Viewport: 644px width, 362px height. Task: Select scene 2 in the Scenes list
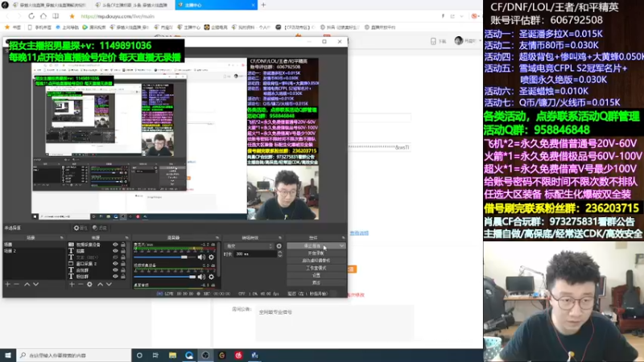[x=34, y=251]
